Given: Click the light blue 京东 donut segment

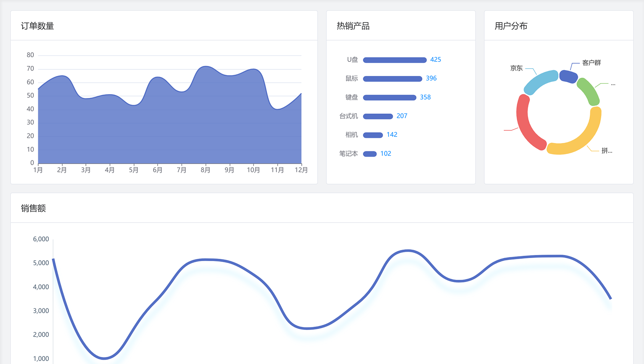Looking at the screenshot, I should coord(540,81).
